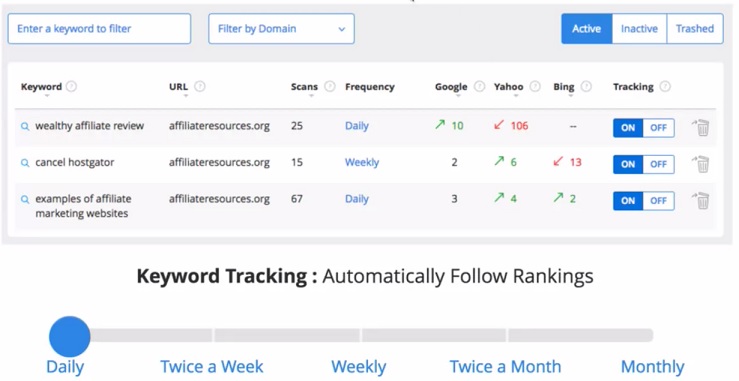This screenshot has width=739, height=381.
Task: Open help icon next to Scans header
Action: click(330, 86)
